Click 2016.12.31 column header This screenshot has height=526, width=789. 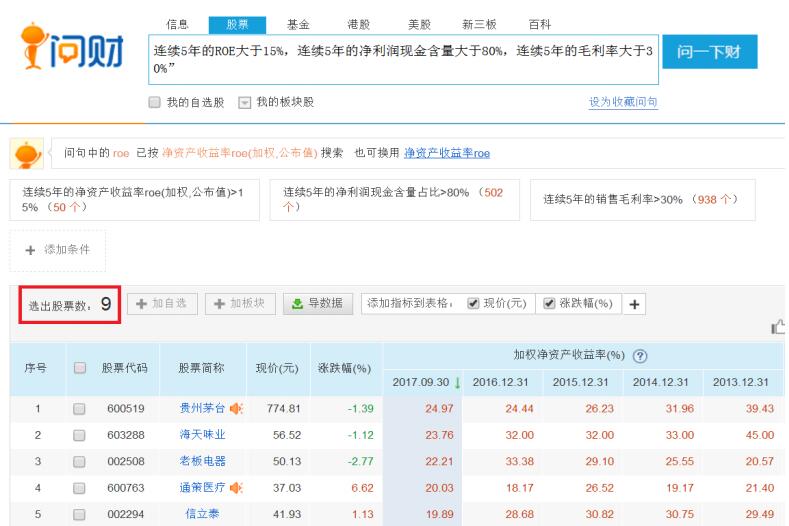coord(503,383)
